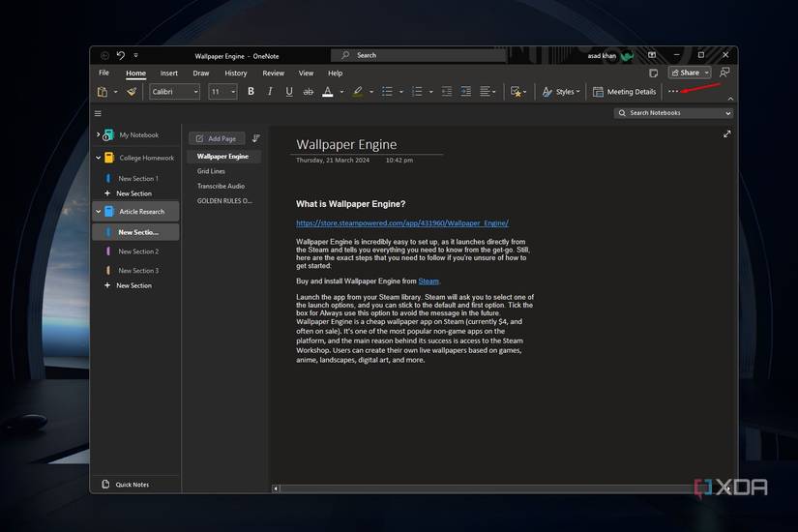The width and height of the screenshot is (798, 532).
Task: Collapse the College Homework notebook
Action: (x=99, y=158)
